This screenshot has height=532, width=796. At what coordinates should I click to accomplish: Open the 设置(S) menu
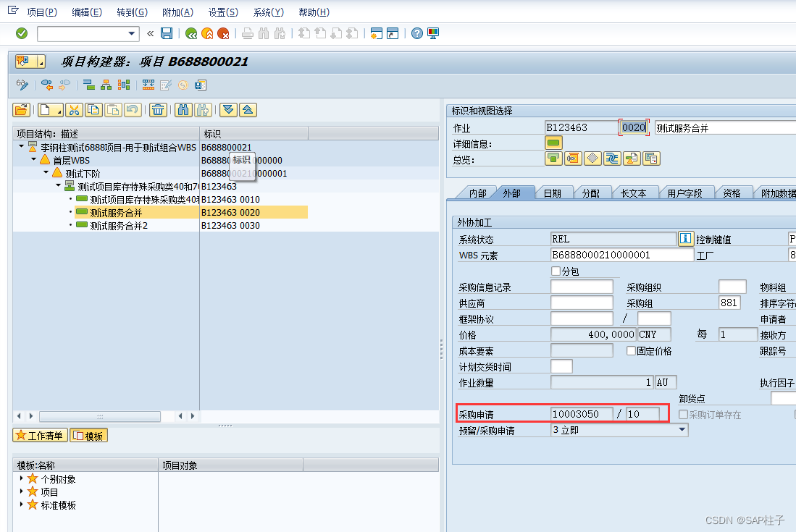223,12
